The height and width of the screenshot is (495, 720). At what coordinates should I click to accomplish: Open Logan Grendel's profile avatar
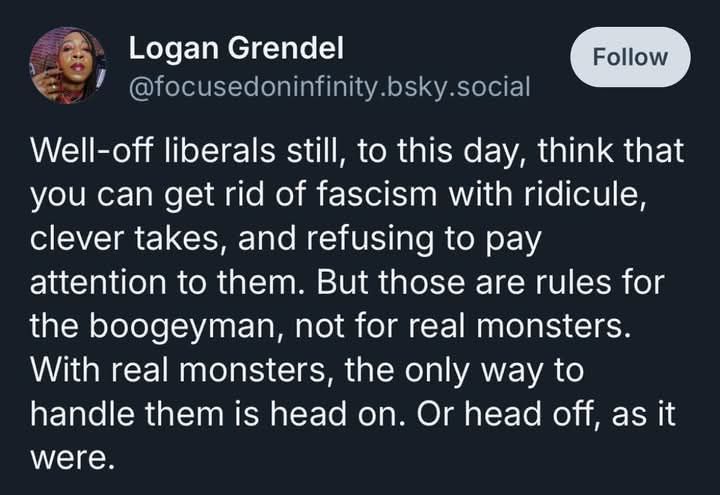(68, 65)
